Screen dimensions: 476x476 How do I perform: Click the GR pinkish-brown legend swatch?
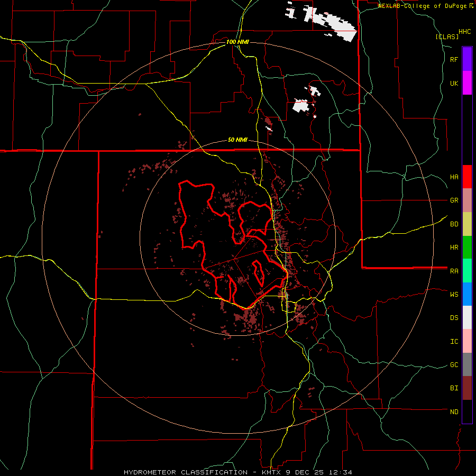467,200
